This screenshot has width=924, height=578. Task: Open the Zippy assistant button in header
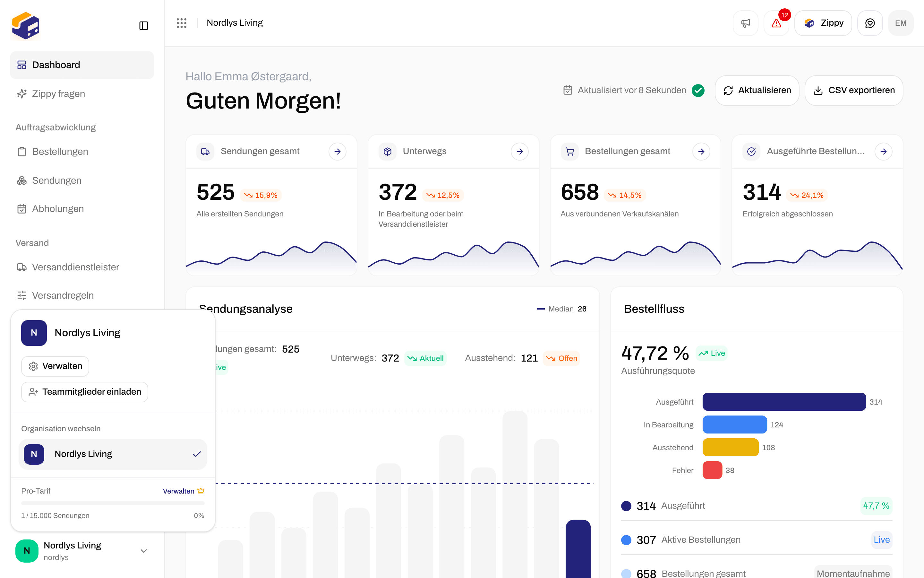click(823, 23)
